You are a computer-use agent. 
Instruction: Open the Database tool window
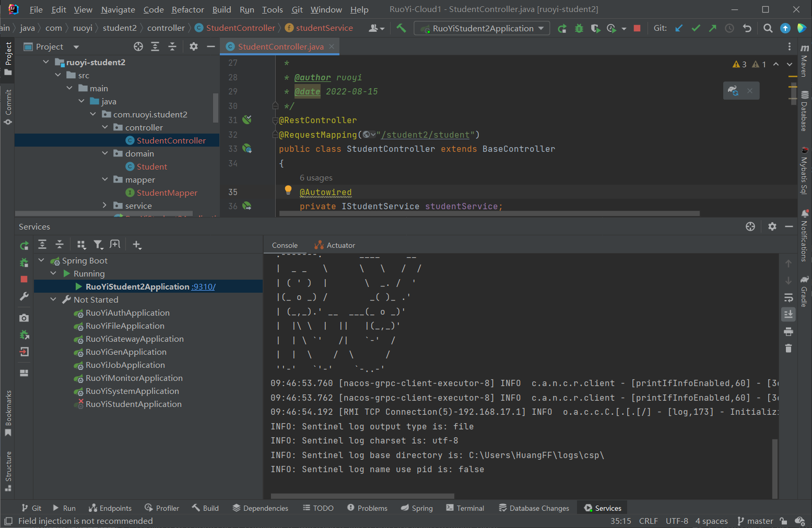pos(805,111)
